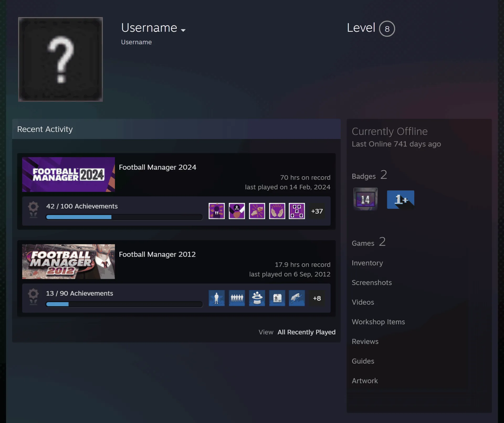Screen dimensions: 504x423
Task: Open the 42 / 100 Achievements text
Action: coord(82,206)
